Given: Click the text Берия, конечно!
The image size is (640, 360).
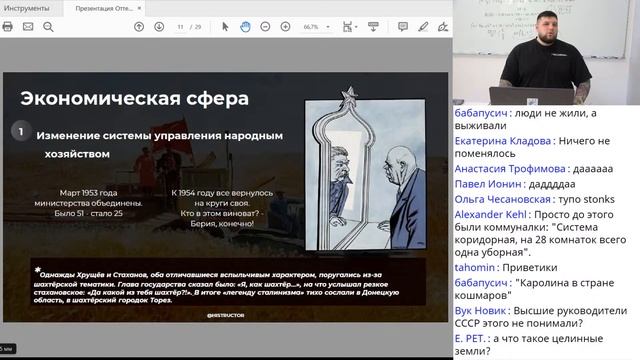Looking at the screenshot, I should pos(222,224).
